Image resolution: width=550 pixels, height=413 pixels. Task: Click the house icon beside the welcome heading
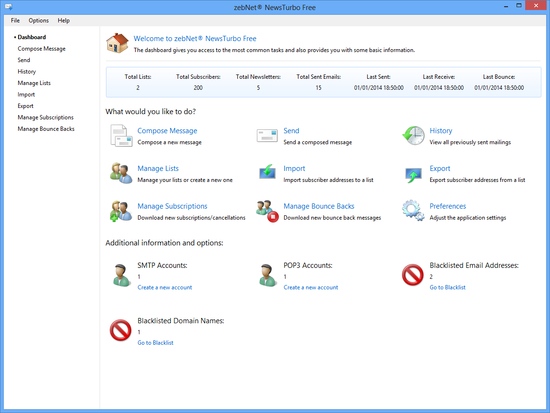pos(118,43)
